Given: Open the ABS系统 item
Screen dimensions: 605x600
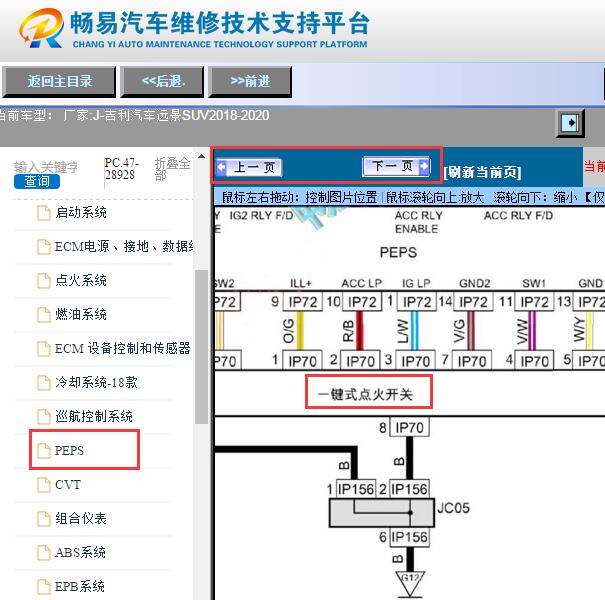Looking at the screenshot, I should [x=80, y=552].
